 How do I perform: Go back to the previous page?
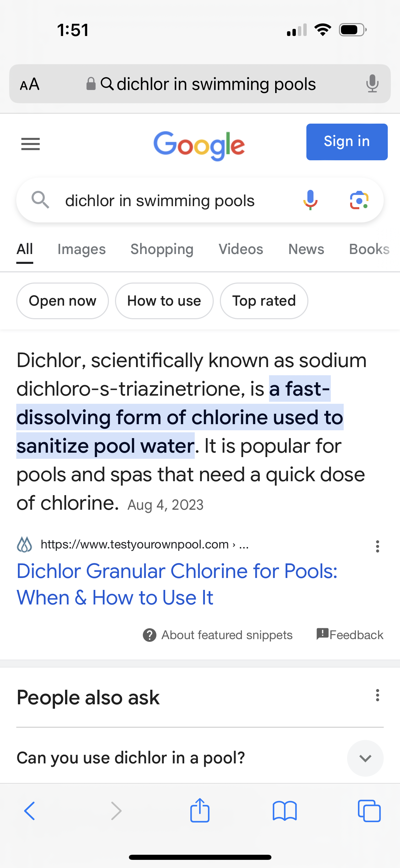pyautogui.click(x=30, y=811)
